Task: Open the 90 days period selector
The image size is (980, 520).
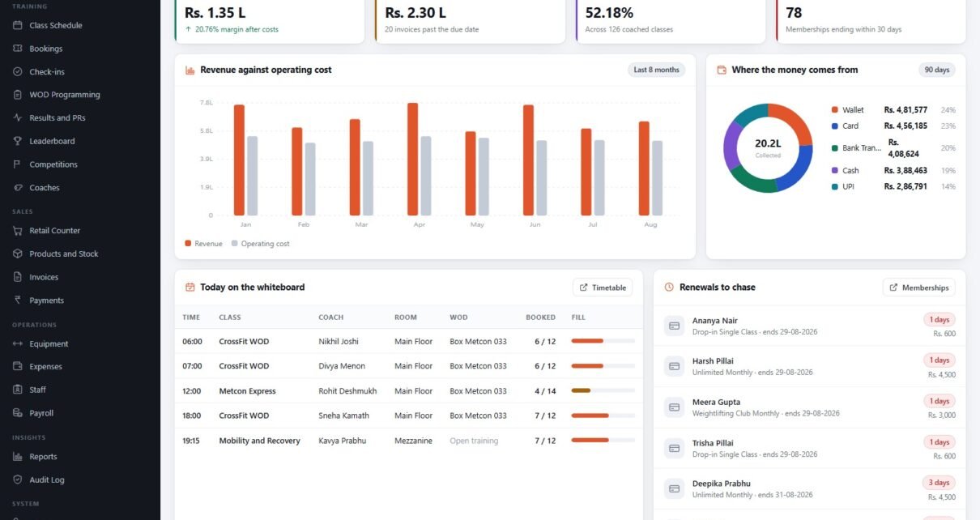Action: click(x=936, y=70)
